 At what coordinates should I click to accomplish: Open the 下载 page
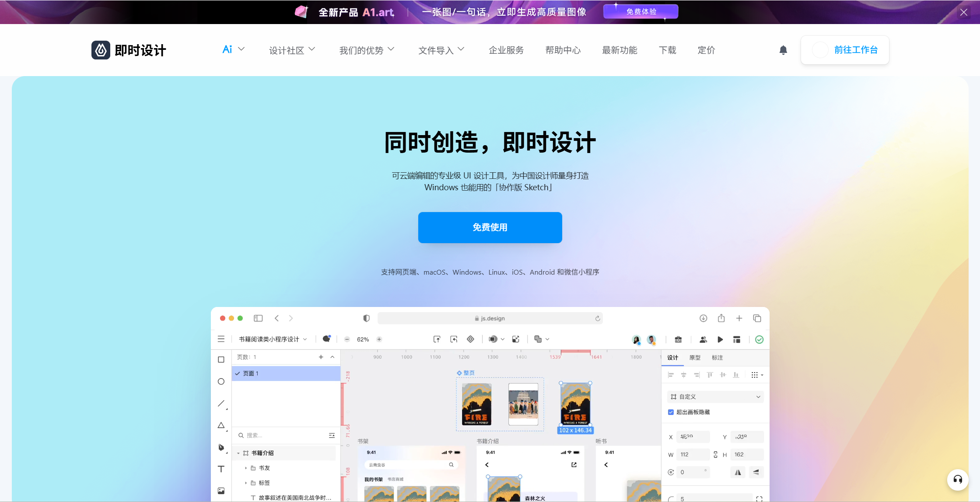point(668,50)
